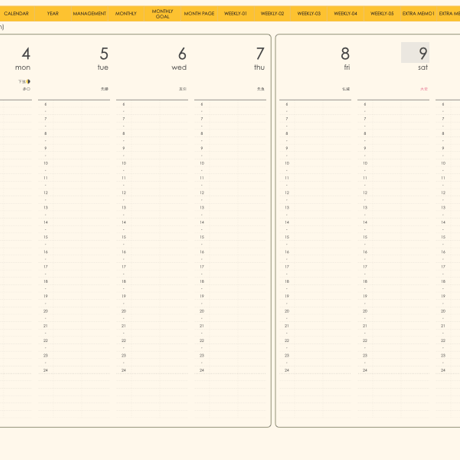Click hour 17 in the fri column
Screen dimensions: 460x460
(287, 267)
